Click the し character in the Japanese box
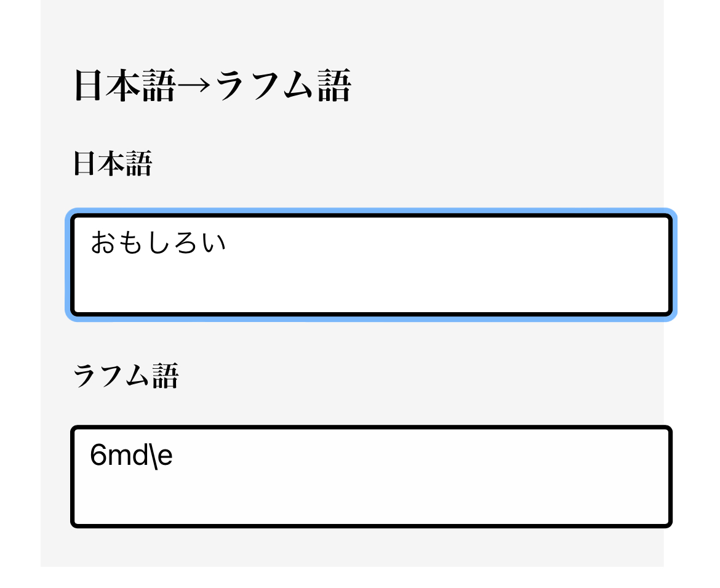This screenshot has width=720, height=588. click(159, 243)
